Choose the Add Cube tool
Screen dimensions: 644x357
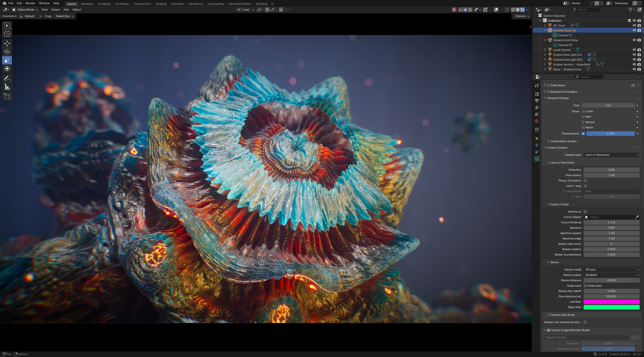pyautogui.click(x=7, y=96)
